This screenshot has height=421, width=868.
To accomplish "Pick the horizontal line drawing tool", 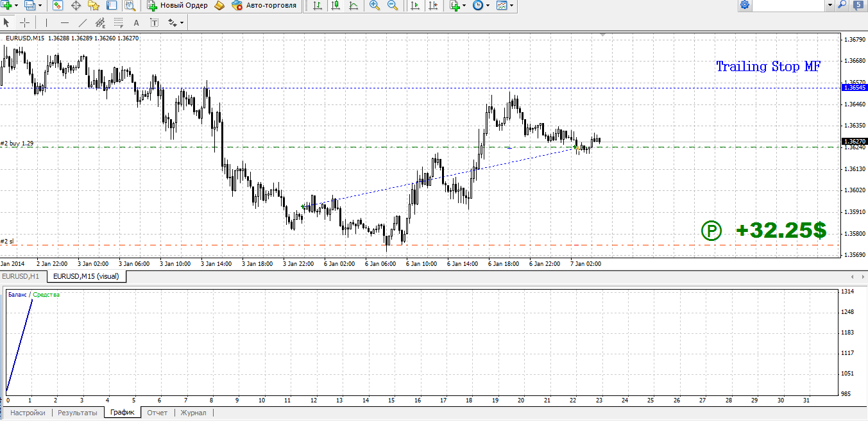I will (64, 23).
